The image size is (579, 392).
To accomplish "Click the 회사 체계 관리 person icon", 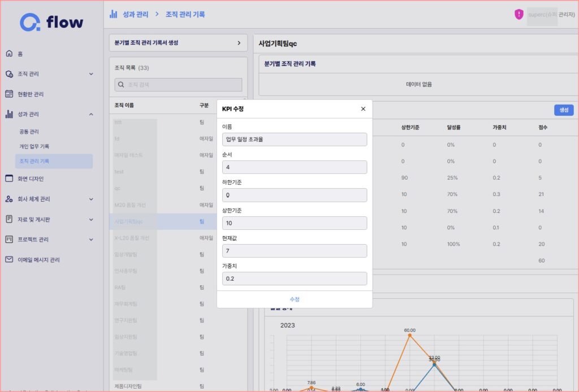I will 9,199.
